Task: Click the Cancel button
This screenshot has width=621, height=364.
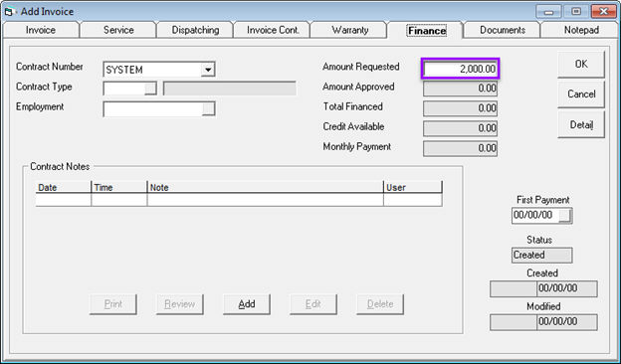Action: tap(581, 94)
